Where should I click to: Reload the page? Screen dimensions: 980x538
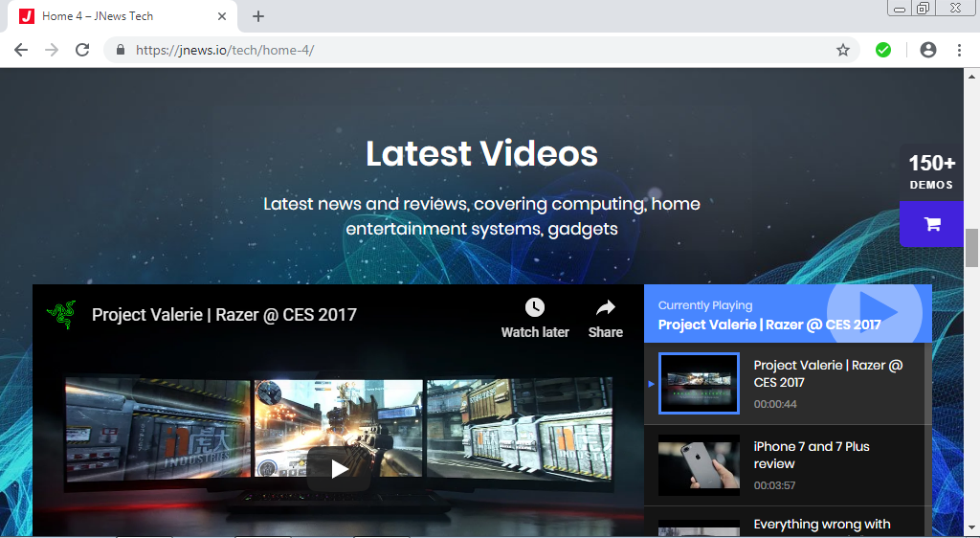coord(82,50)
